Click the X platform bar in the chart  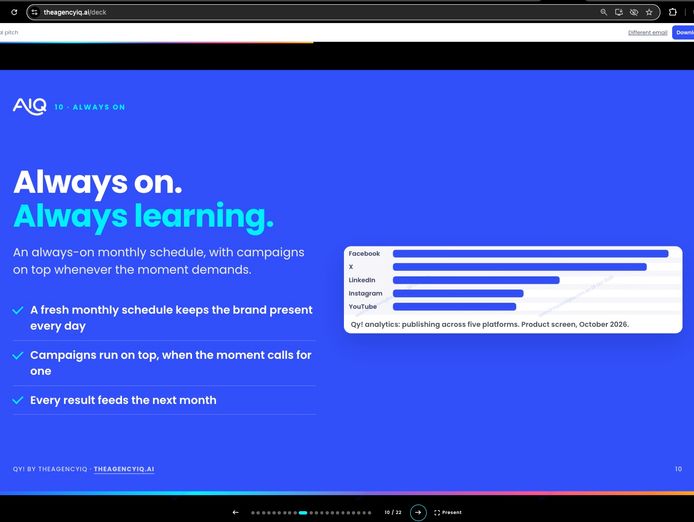click(x=520, y=267)
